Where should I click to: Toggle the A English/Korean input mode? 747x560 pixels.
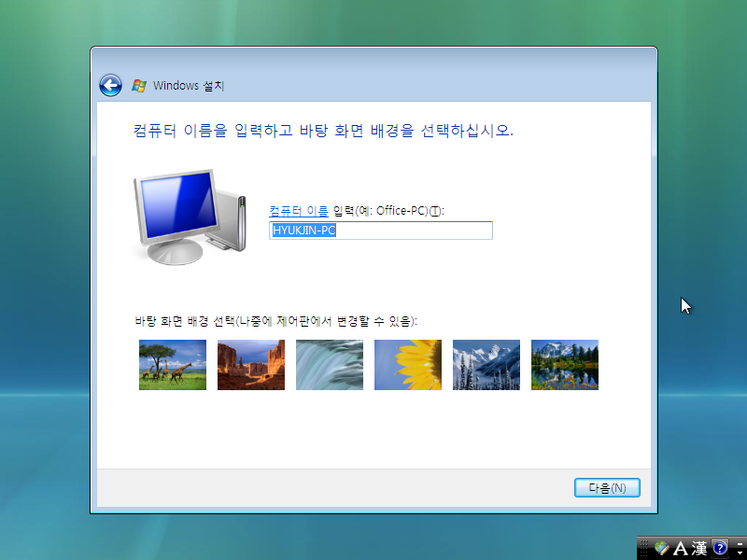681,548
